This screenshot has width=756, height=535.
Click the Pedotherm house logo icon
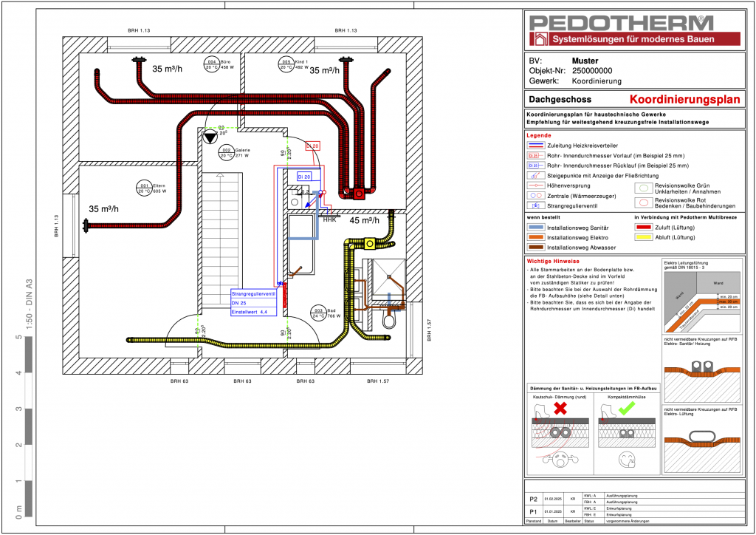(x=540, y=39)
